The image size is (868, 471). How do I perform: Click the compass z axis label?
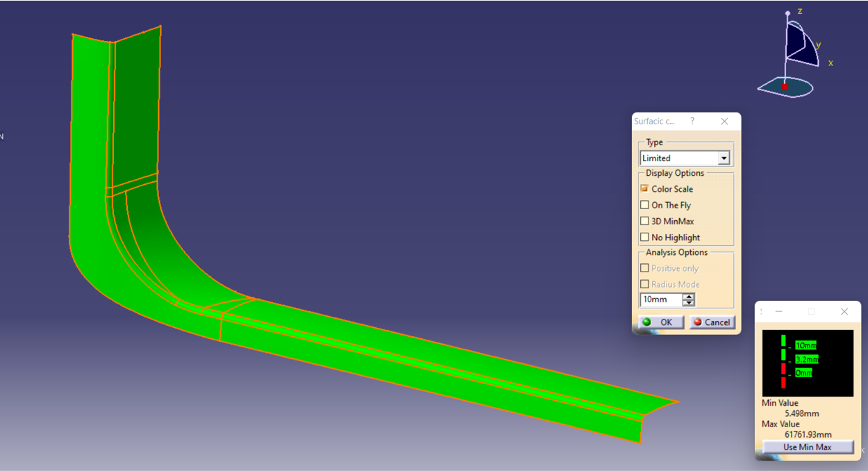[x=800, y=11]
